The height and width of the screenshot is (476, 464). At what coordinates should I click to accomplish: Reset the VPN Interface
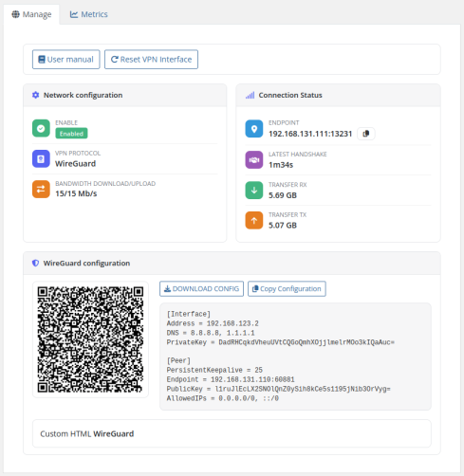tap(151, 60)
